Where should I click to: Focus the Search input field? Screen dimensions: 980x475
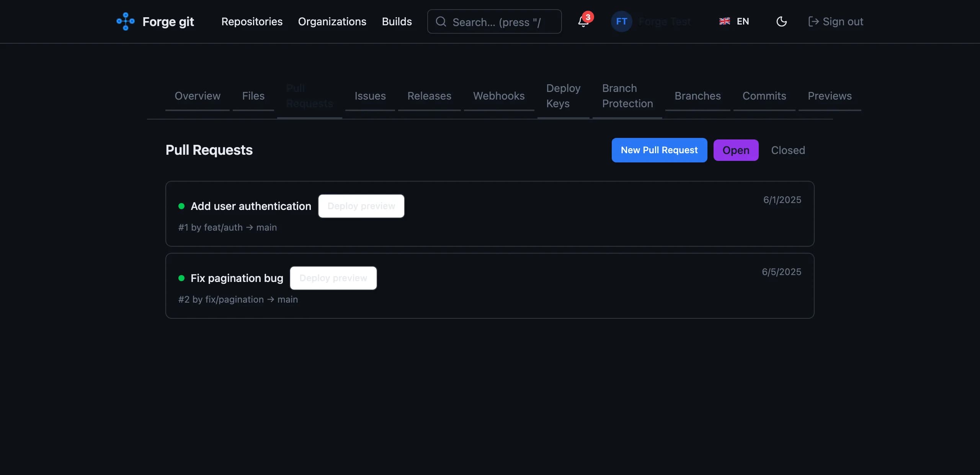point(494,21)
